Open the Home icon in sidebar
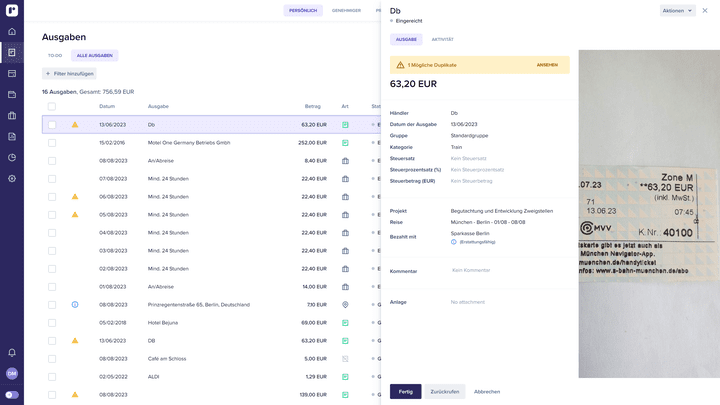Image resolution: width=720 pixels, height=405 pixels. (x=12, y=31)
